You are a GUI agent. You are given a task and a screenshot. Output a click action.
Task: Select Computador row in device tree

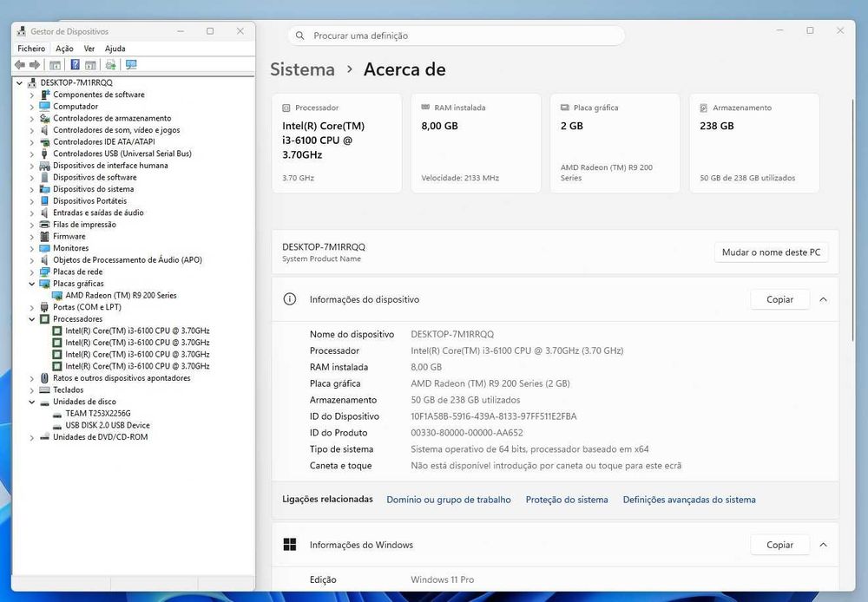(76, 106)
